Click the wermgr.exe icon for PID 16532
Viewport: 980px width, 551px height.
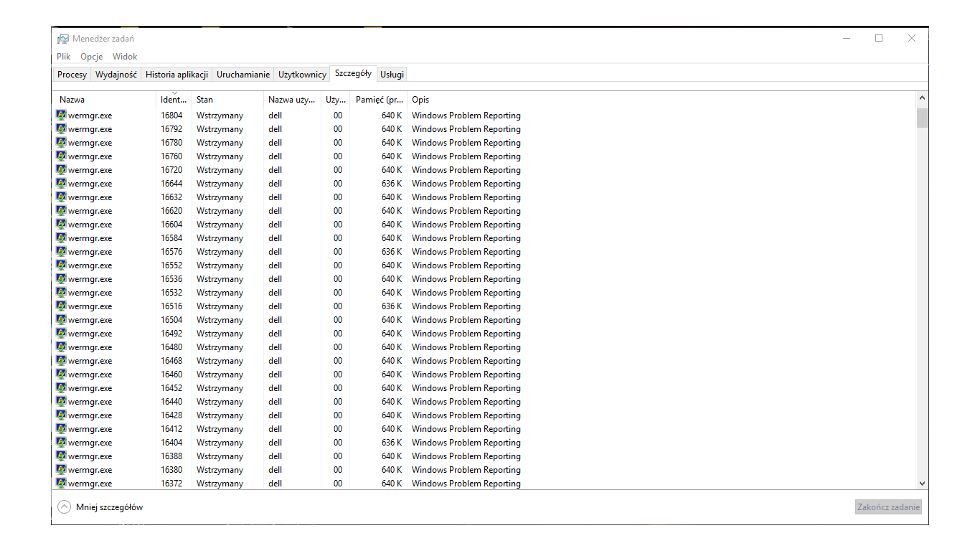[61, 292]
